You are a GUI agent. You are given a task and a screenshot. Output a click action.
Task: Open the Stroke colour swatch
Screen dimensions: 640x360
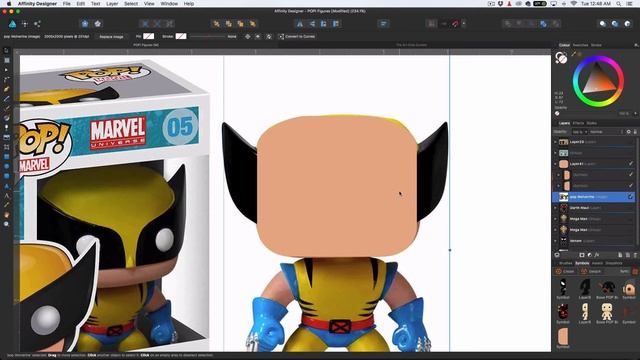(x=181, y=36)
